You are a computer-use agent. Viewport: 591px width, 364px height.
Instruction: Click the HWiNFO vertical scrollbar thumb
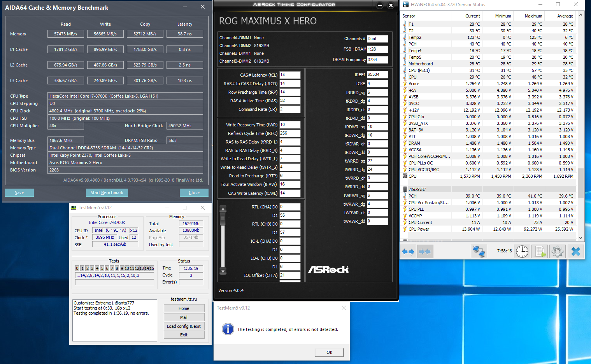click(580, 183)
